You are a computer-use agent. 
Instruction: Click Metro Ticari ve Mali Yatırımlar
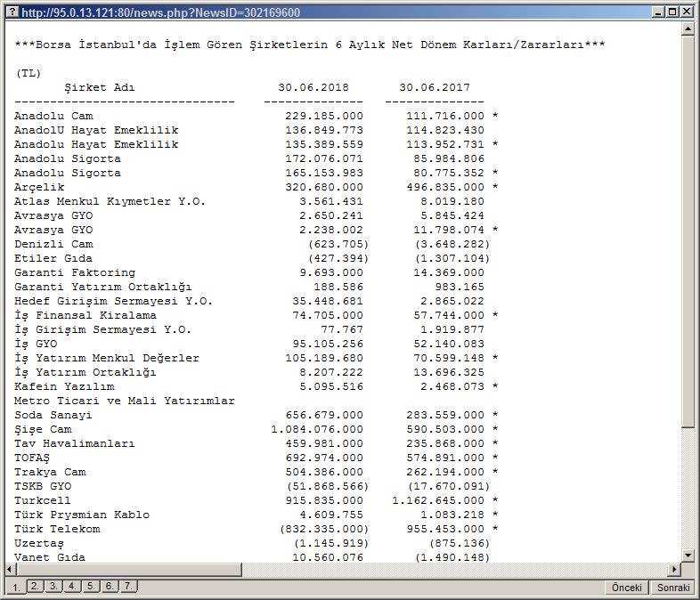coord(125,401)
